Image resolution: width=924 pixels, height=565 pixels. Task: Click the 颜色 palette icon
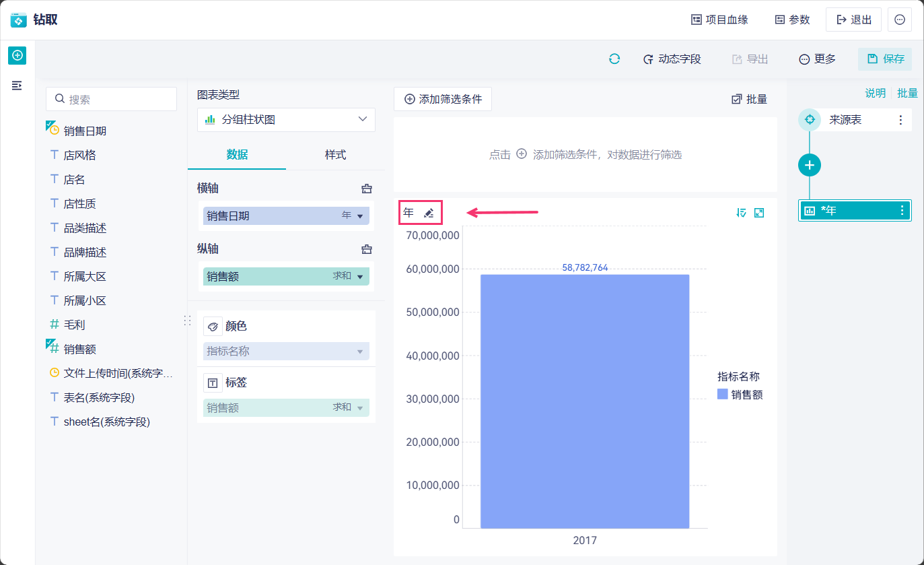(x=213, y=327)
